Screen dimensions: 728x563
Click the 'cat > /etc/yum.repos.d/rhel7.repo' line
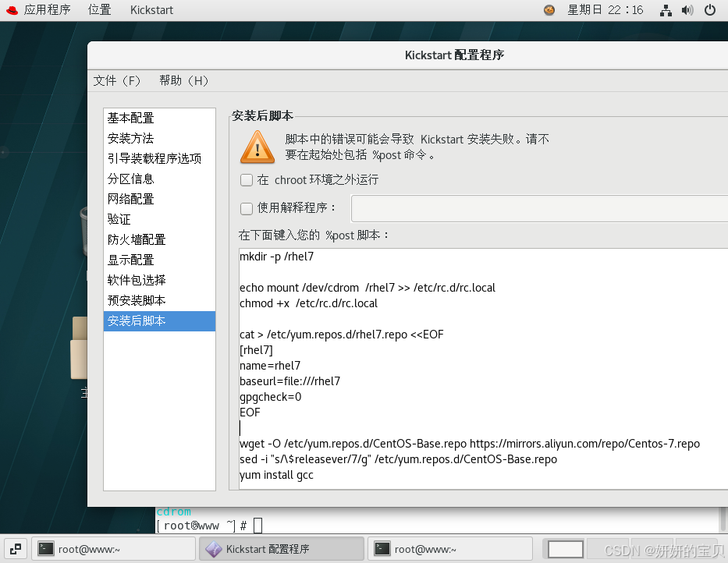pyautogui.click(x=341, y=335)
